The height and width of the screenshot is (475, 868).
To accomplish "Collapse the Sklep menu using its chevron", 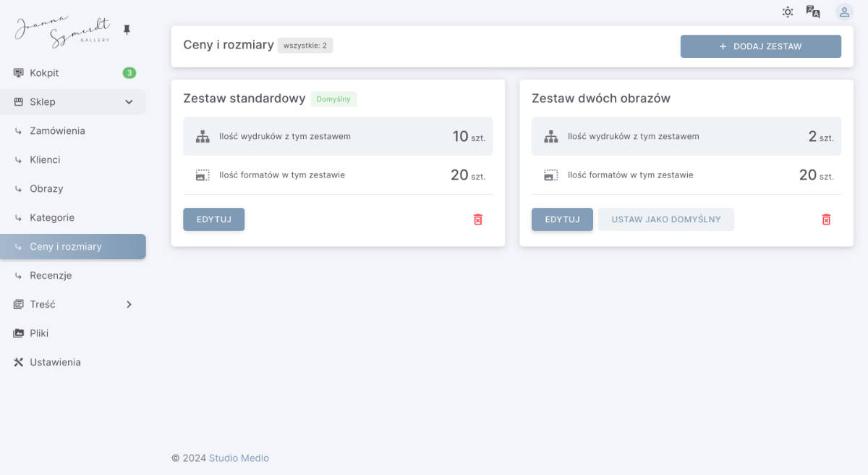I will (x=129, y=102).
